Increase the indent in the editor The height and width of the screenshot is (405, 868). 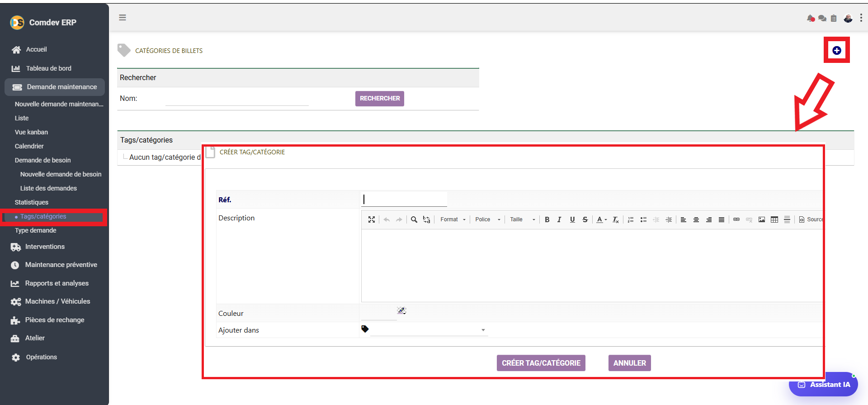click(x=669, y=219)
